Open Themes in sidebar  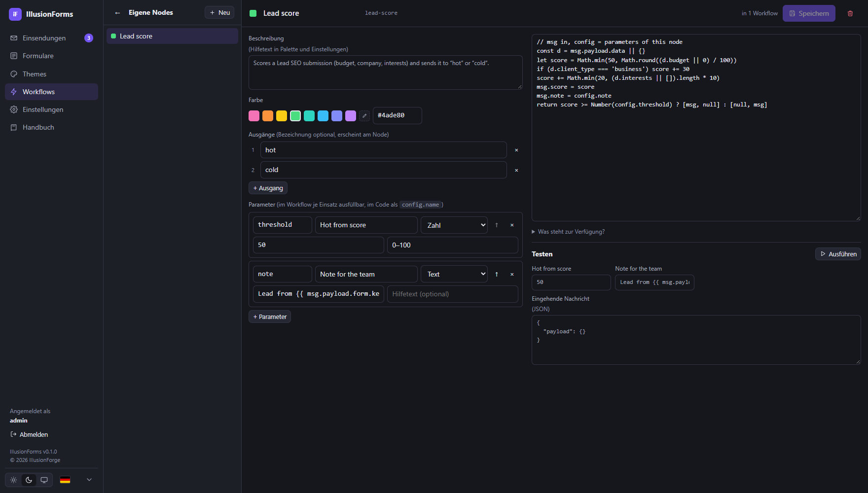(51, 74)
